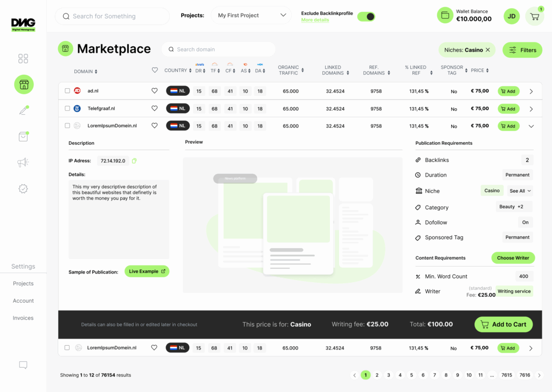Check the ad.nl row checkbox
Image resolution: width=552 pixels, height=392 pixels.
[67, 91]
